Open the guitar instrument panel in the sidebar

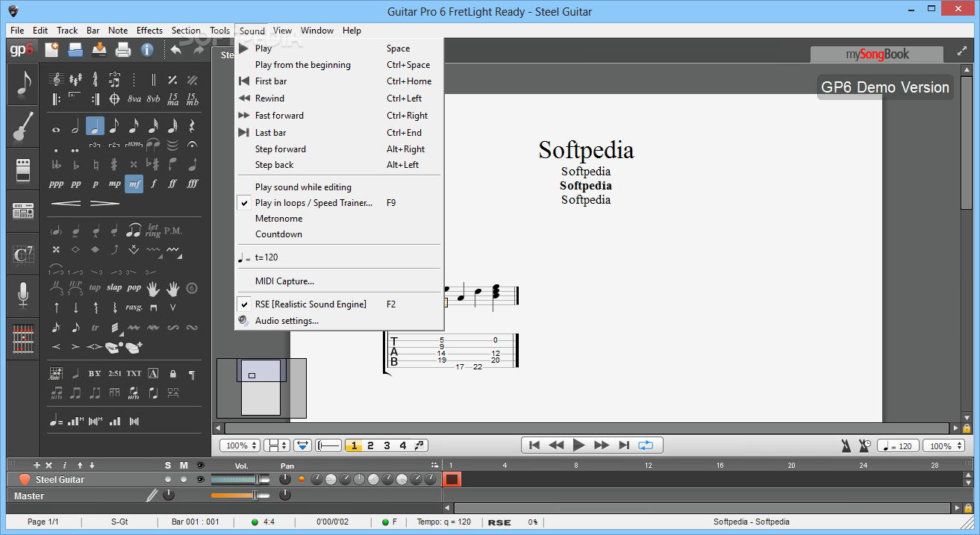click(23, 127)
